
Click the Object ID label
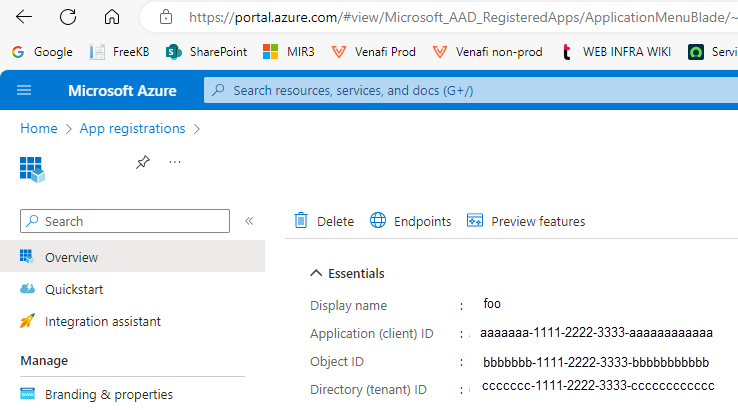click(x=337, y=362)
